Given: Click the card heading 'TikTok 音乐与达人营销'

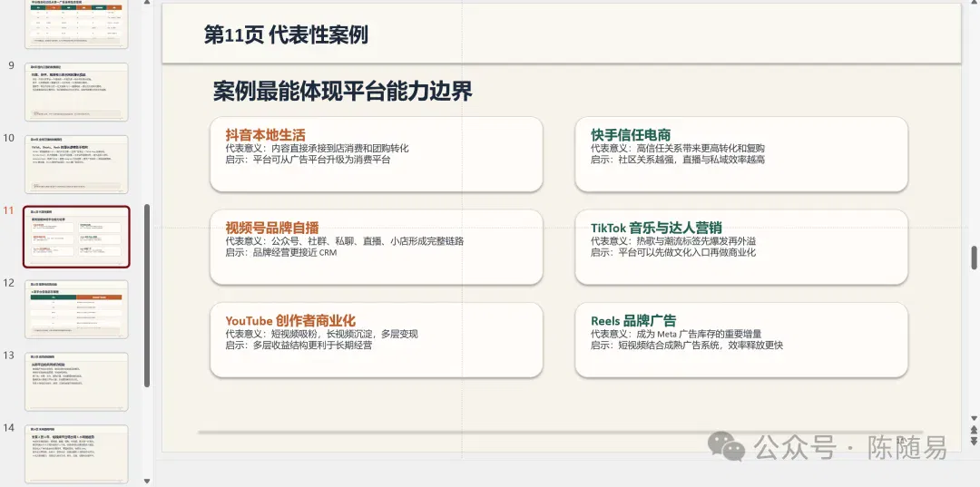Looking at the screenshot, I should tap(656, 228).
